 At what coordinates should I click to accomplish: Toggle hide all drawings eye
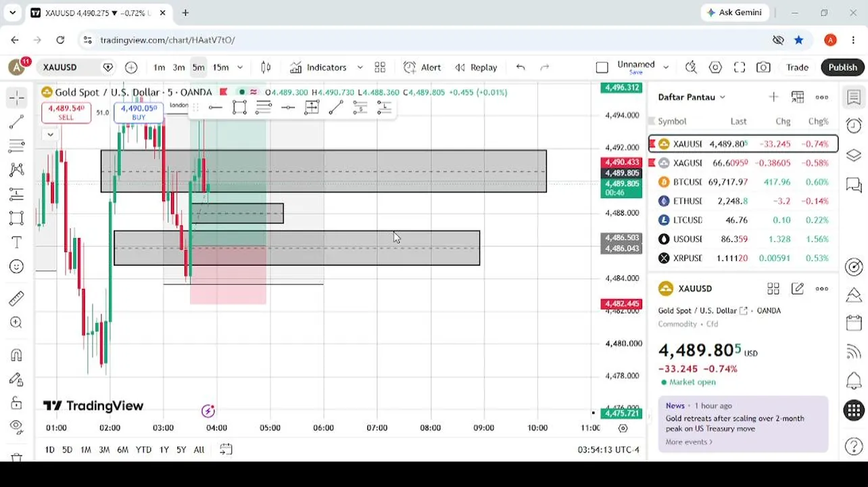coord(17,426)
